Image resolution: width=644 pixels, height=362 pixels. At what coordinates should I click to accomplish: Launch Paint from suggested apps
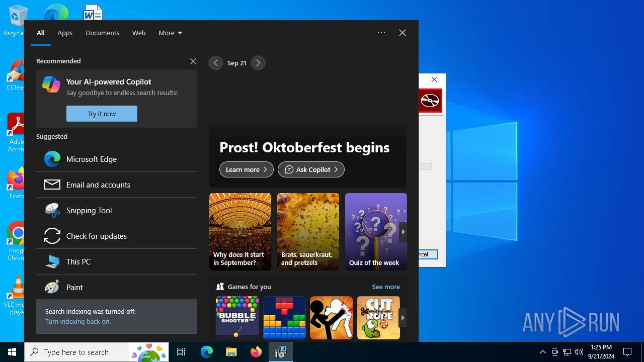click(117, 287)
